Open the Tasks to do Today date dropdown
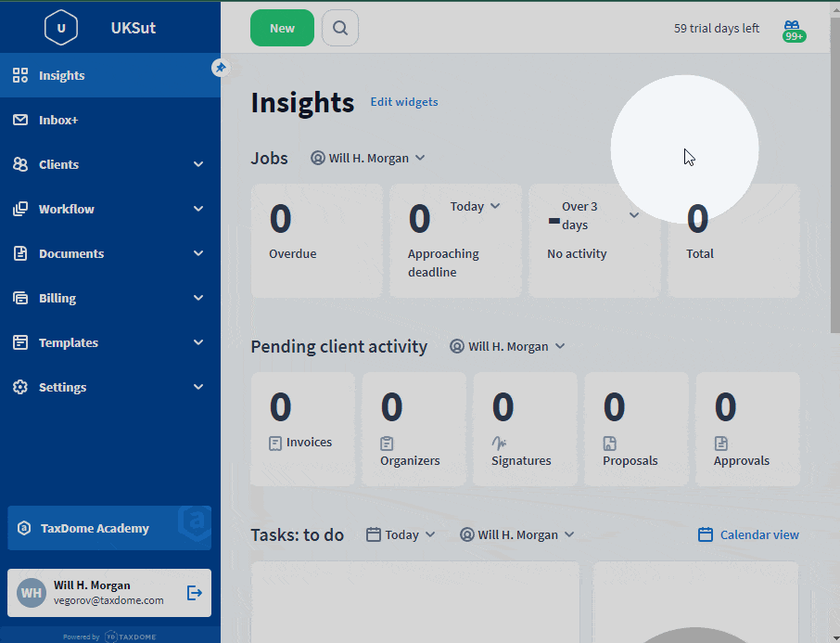The height and width of the screenshot is (643, 840). (401, 534)
